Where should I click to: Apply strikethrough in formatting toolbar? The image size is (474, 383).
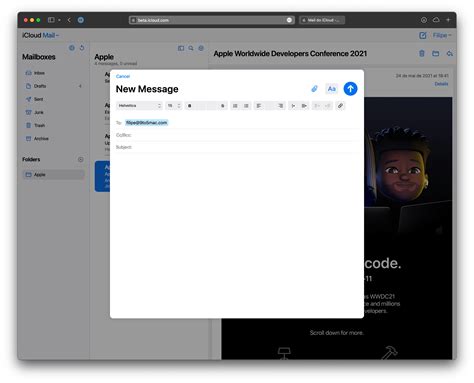222,106
